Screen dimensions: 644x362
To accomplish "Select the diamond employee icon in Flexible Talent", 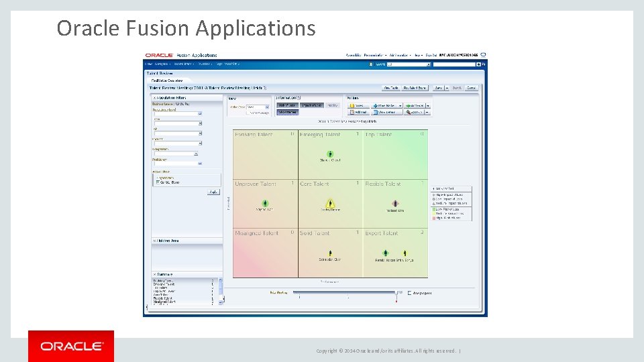I will click(x=395, y=203).
